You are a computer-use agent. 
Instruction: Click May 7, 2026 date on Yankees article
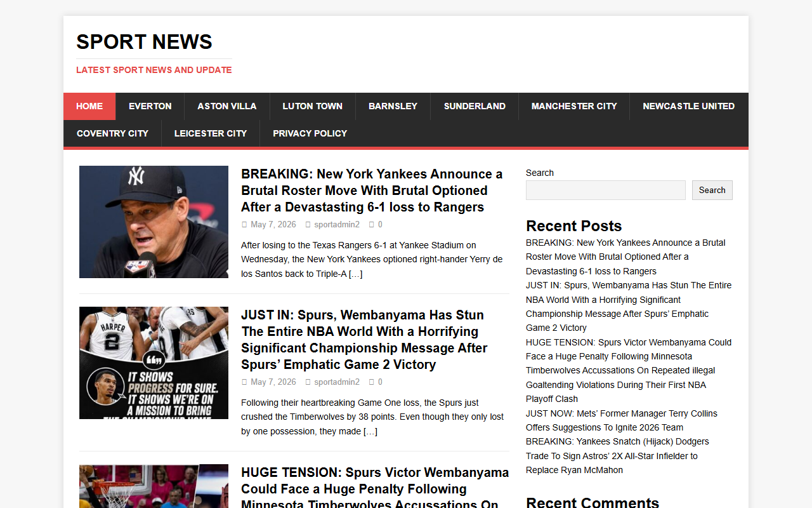[273, 225]
